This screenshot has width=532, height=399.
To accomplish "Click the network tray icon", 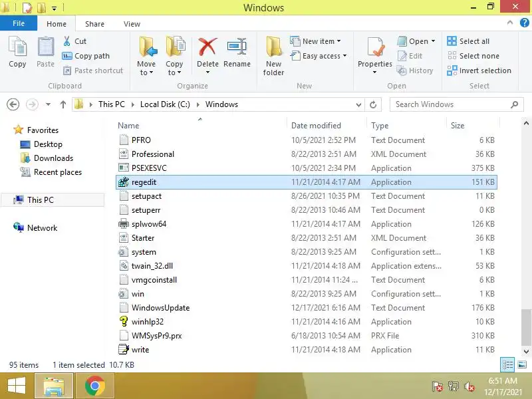I will pos(454,386).
